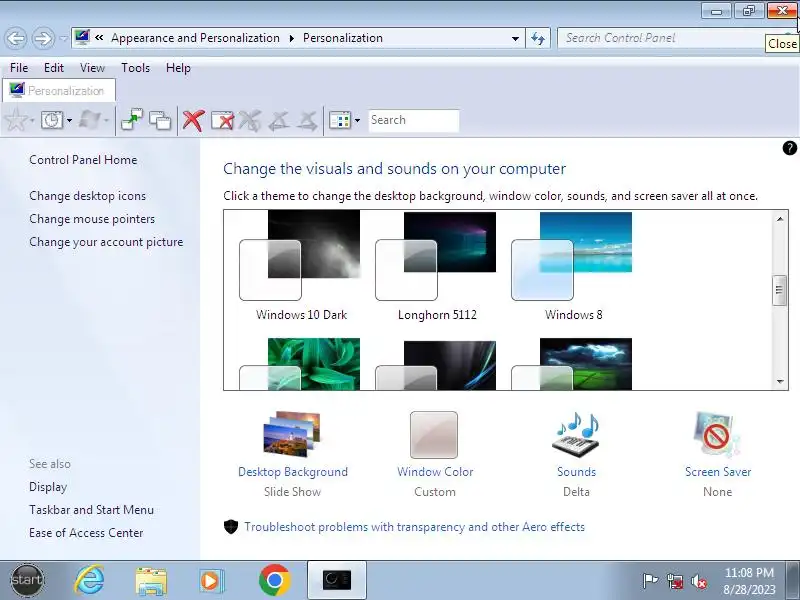Click the theme list scroll up arrow
Viewport: 800px width, 600px height.
(x=780, y=219)
